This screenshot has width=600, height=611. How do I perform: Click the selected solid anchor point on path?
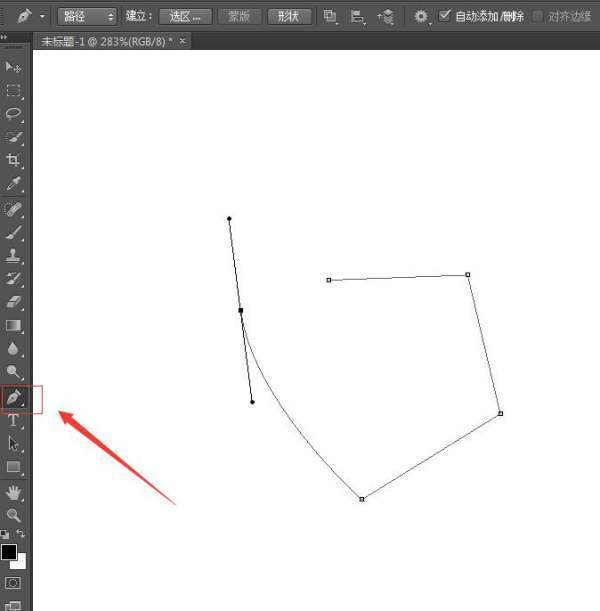tap(241, 310)
